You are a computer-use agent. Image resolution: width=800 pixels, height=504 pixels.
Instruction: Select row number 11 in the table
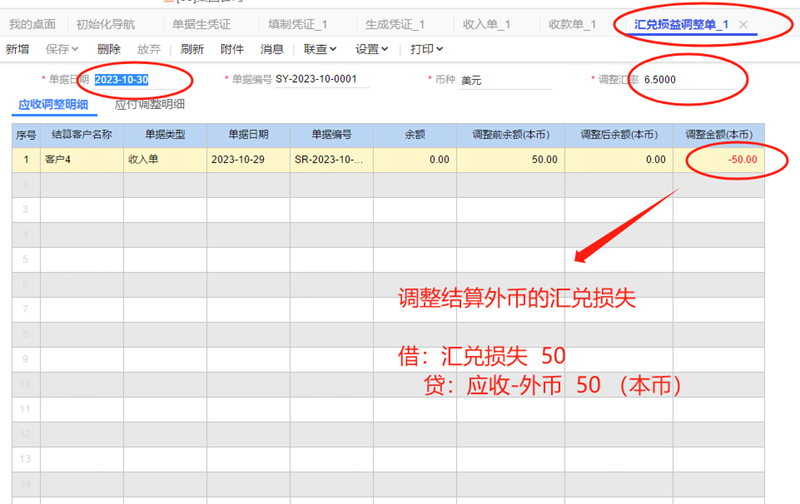26,409
